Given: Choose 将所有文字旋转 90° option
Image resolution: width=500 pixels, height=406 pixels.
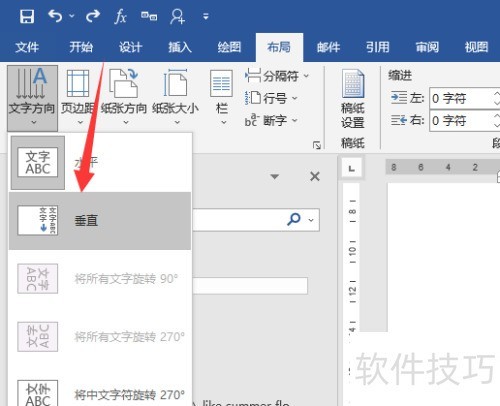Looking at the screenshot, I should tap(100, 279).
